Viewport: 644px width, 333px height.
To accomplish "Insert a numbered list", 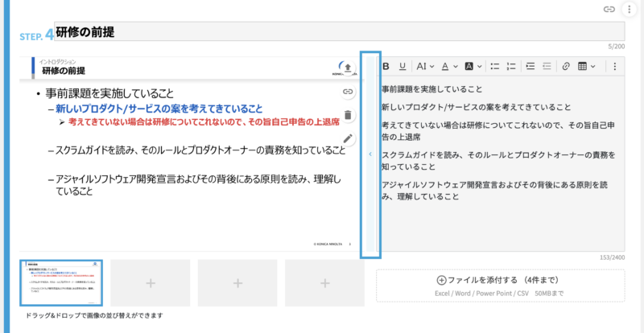I will (512, 66).
